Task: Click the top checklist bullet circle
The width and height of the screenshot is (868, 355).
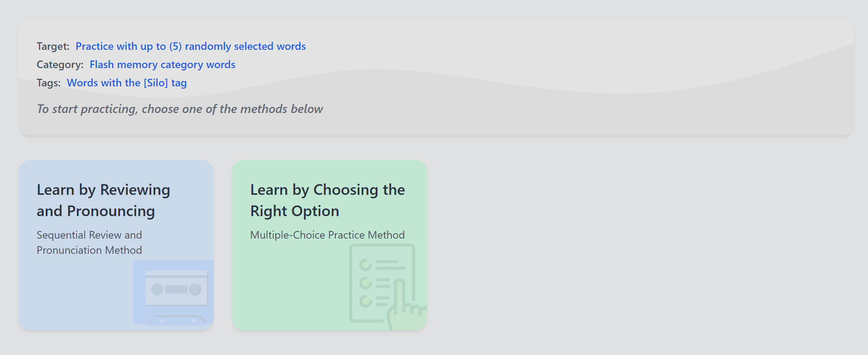Action: pyautogui.click(x=366, y=265)
